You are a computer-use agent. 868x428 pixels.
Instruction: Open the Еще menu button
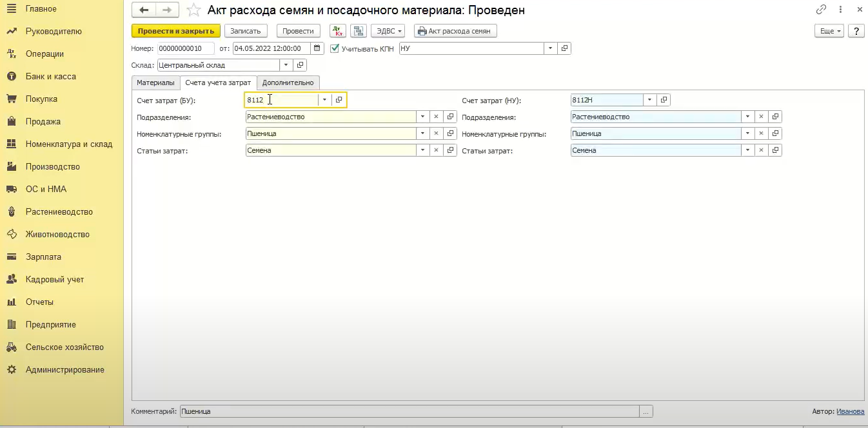click(829, 31)
